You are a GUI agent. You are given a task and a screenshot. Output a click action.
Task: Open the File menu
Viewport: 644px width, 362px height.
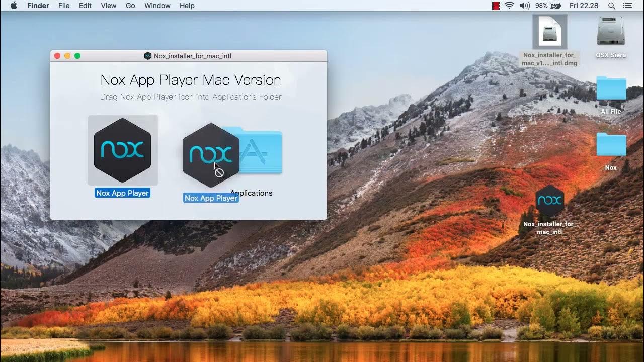pyautogui.click(x=64, y=6)
